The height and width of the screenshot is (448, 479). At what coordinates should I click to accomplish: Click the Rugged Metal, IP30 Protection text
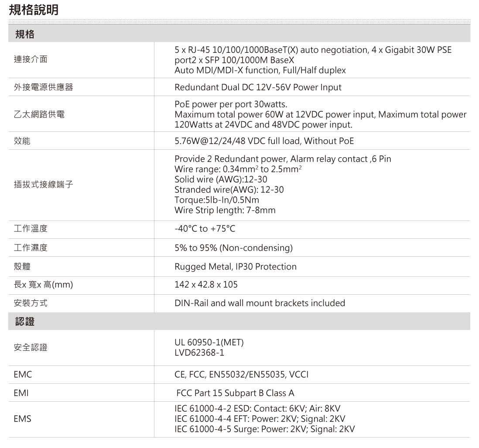pos(235,266)
